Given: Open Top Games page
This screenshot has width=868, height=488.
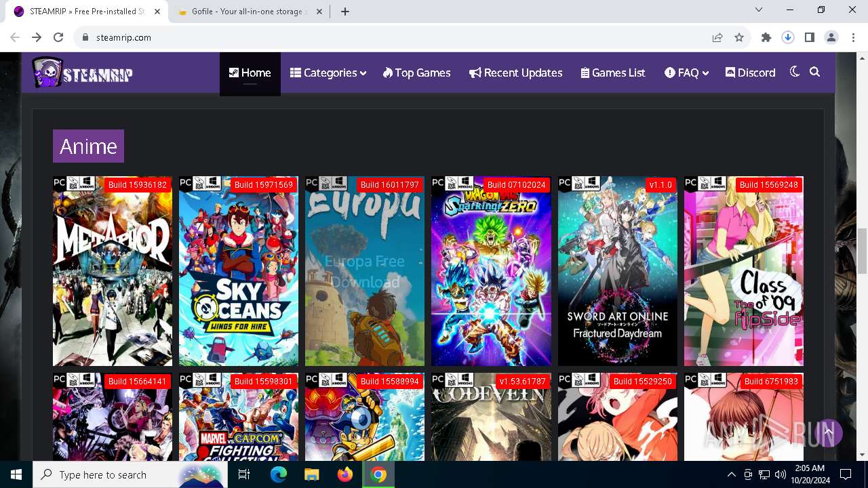Looking at the screenshot, I should point(416,73).
